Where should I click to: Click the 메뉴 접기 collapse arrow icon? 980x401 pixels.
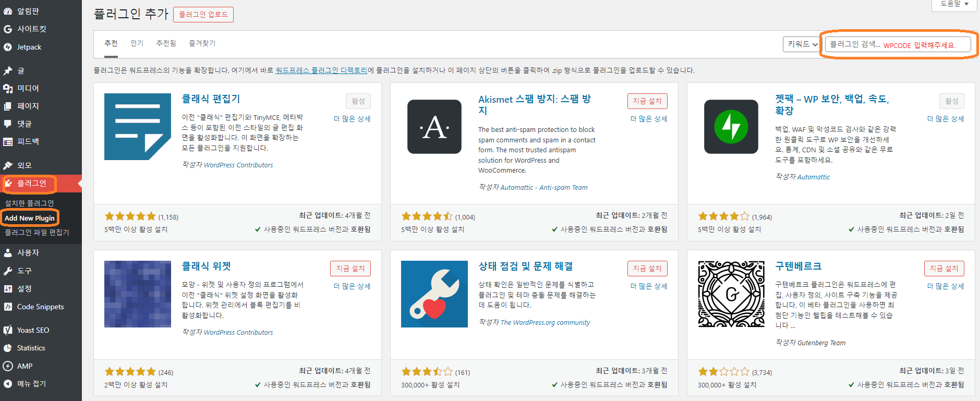[8, 383]
